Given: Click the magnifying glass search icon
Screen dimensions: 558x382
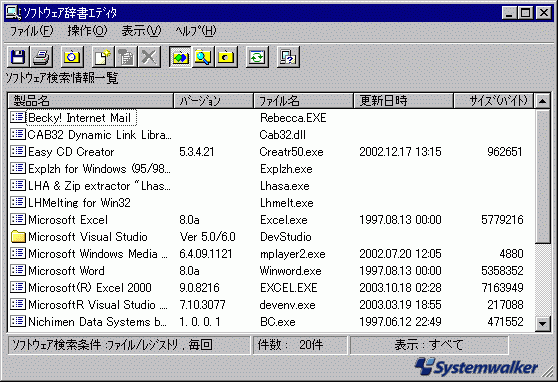Looking at the screenshot, I should pos(203,57).
